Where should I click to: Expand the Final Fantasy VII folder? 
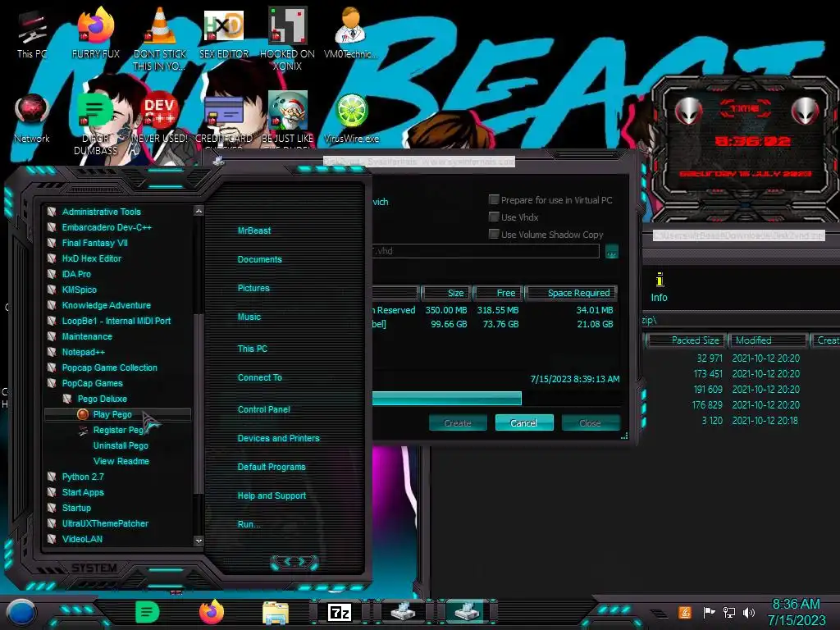[x=95, y=243]
